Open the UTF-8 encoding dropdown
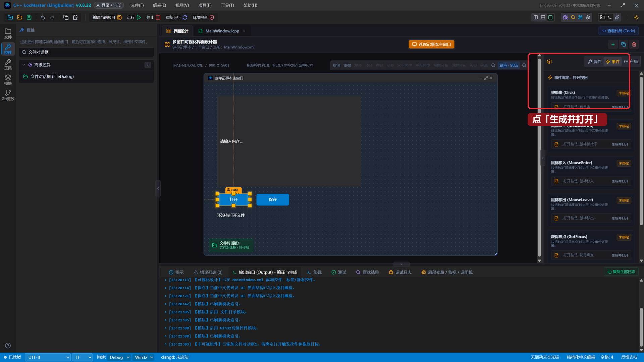 tap(48, 357)
